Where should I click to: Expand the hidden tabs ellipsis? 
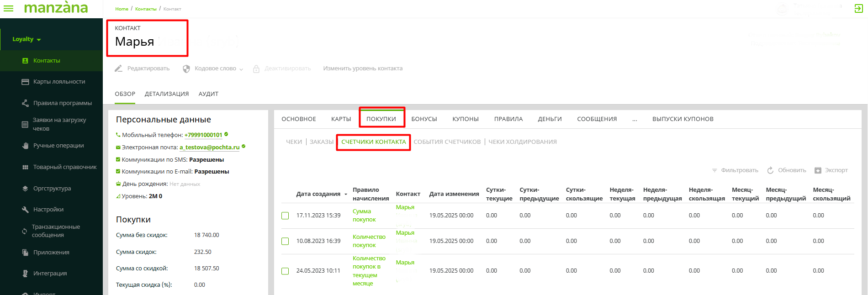635,119
